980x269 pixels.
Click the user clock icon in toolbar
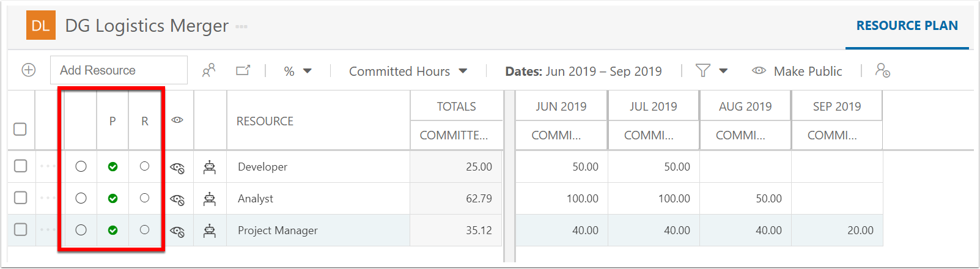(882, 70)
